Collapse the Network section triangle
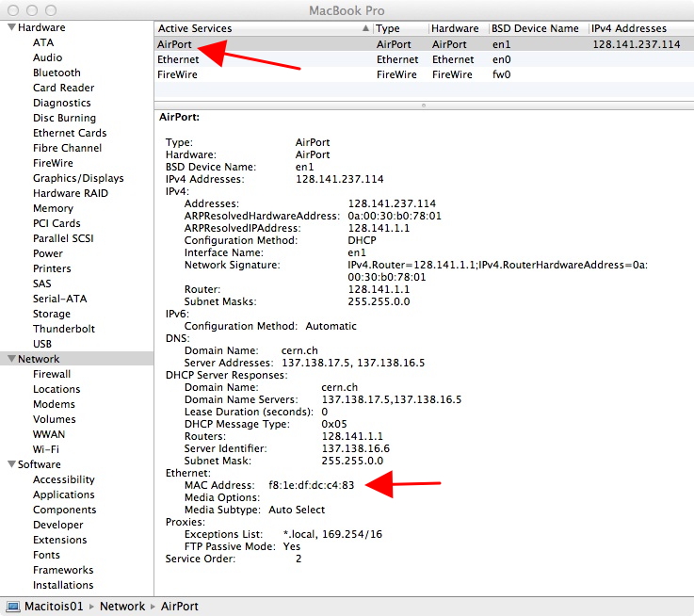 (12, 359)
